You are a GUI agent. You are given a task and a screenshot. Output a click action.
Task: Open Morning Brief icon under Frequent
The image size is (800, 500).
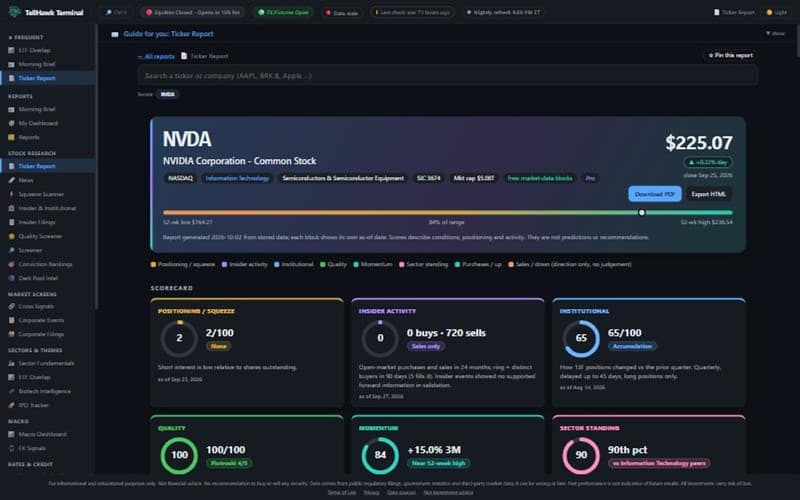(x=11, y=64)
